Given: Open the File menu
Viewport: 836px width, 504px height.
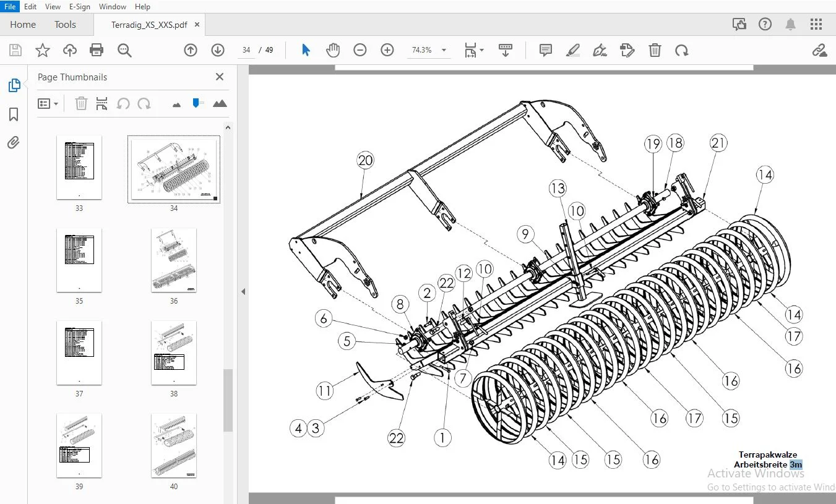Looking at the screenshot, I should [11, 7].
